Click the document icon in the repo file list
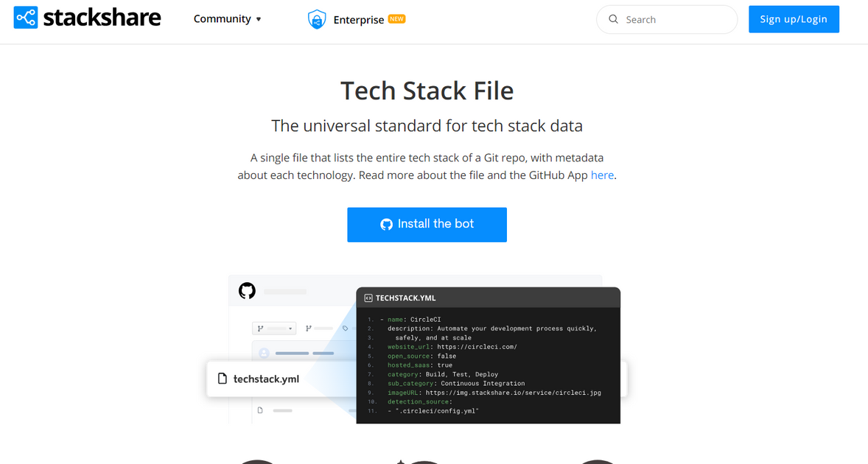Image resolution: width=868 pixels, height=464 pixels. (260, 409)
